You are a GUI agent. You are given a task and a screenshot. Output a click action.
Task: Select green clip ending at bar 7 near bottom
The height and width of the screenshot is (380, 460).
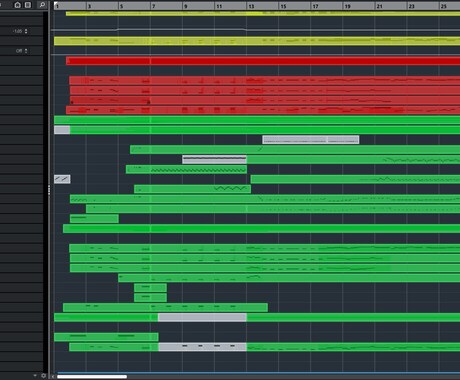coord(106,337)
